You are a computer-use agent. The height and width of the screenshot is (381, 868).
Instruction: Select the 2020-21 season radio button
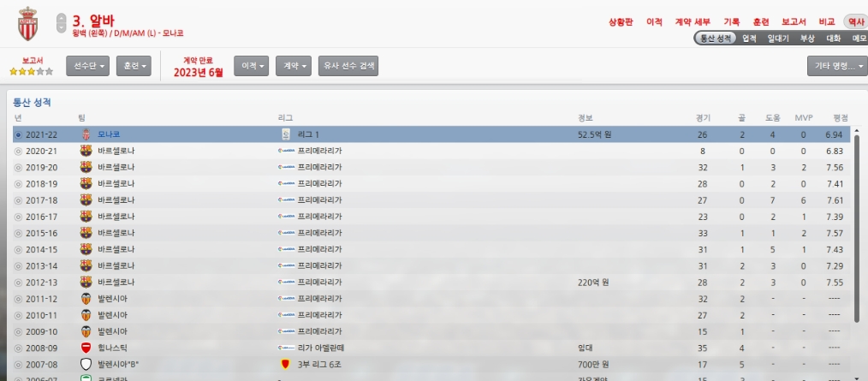[19, 151]
